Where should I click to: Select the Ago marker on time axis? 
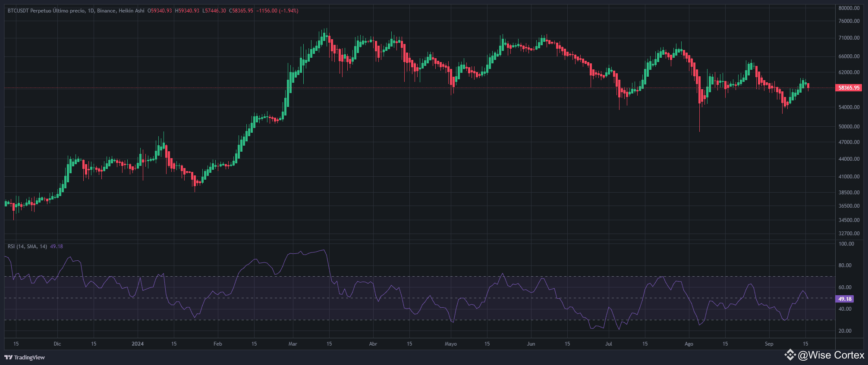click(x=689, y=344)
